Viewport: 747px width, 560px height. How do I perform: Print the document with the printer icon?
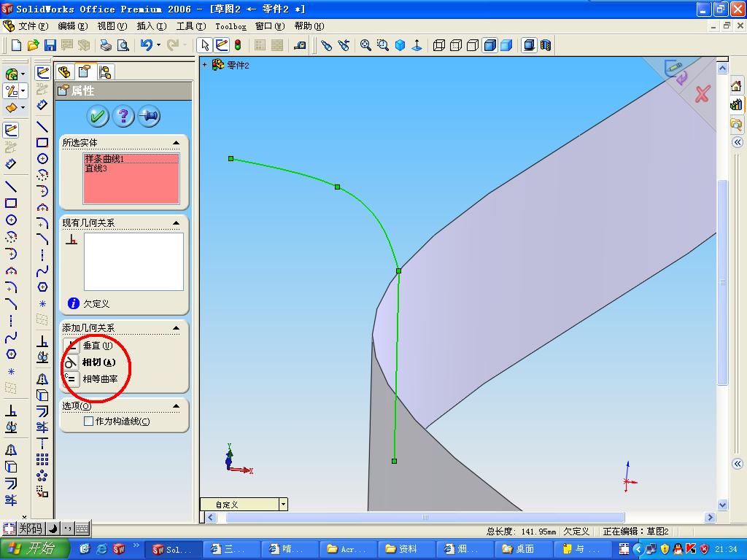pyautogui.click(x=106, y=45)
